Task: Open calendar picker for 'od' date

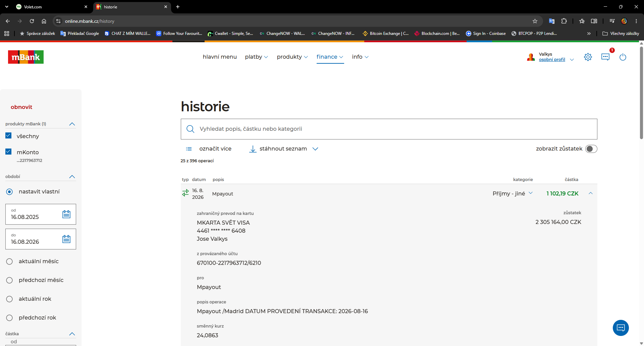Action: (x=66, y=214)
